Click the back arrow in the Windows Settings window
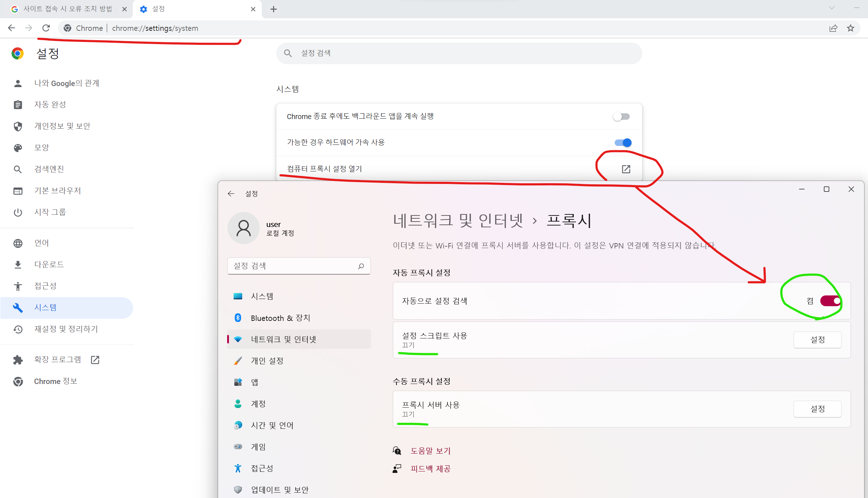The height and width of the screenshot is (498, 868). point(231,193)
